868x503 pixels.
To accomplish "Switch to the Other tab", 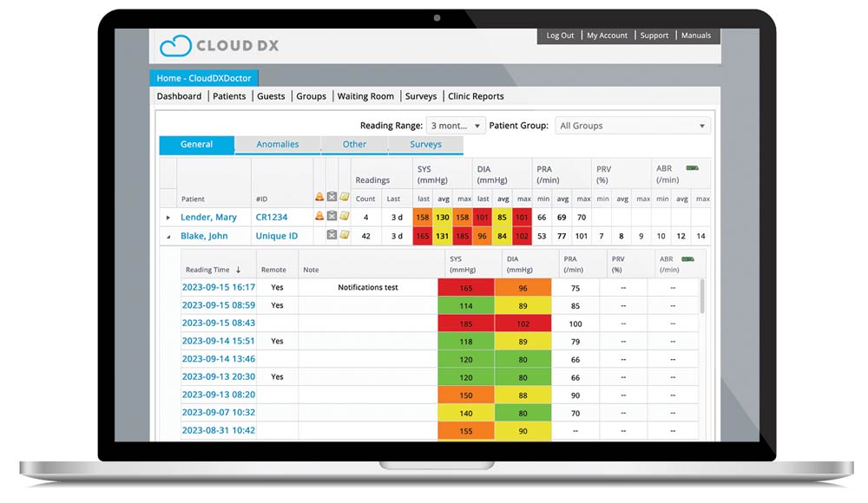I will point(354,145).
